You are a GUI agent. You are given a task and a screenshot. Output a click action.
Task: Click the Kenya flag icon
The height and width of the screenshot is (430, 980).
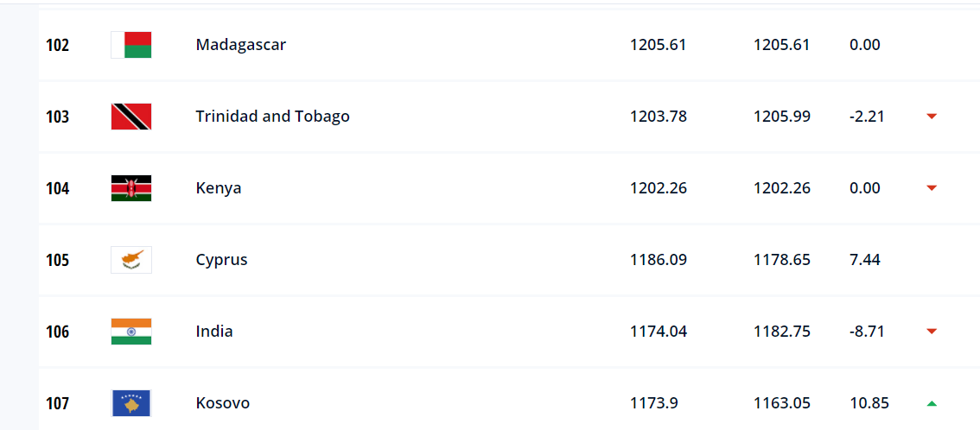[x=131, y=188]
